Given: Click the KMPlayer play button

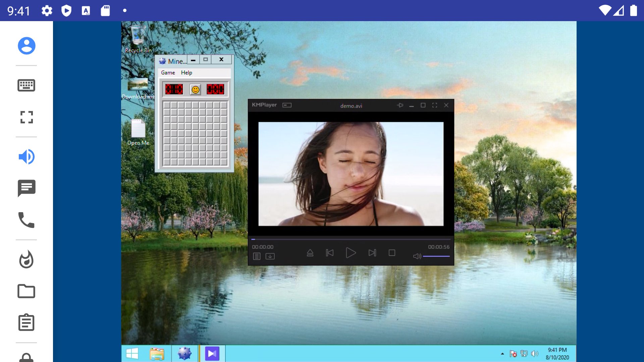Looking at the screenshot, I should tap(351, 253).
